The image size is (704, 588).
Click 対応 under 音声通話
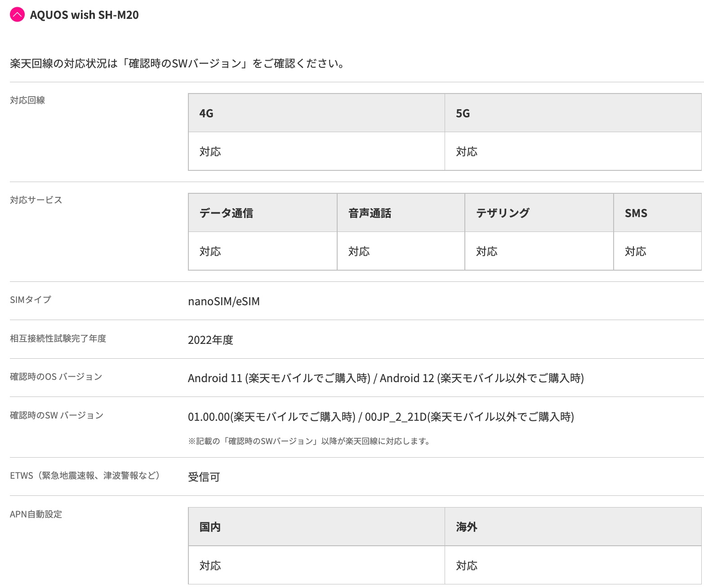(x=359, y=251)
